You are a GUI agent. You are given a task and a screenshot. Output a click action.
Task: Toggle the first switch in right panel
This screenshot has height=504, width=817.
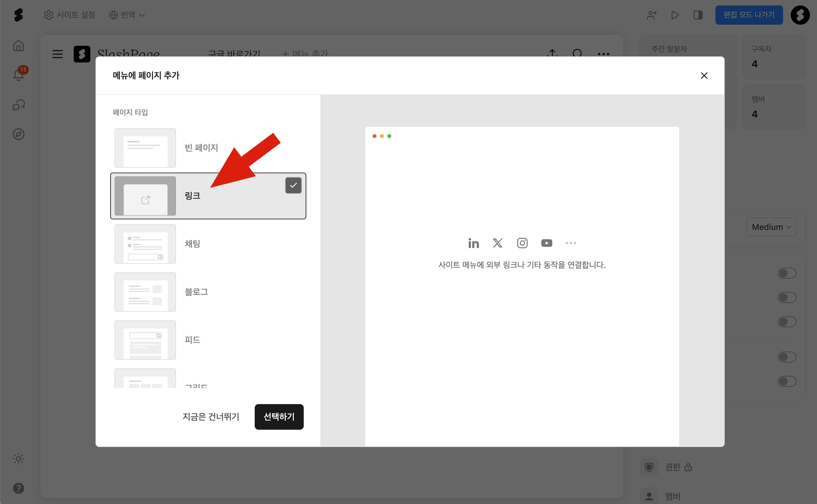(787, 273)
